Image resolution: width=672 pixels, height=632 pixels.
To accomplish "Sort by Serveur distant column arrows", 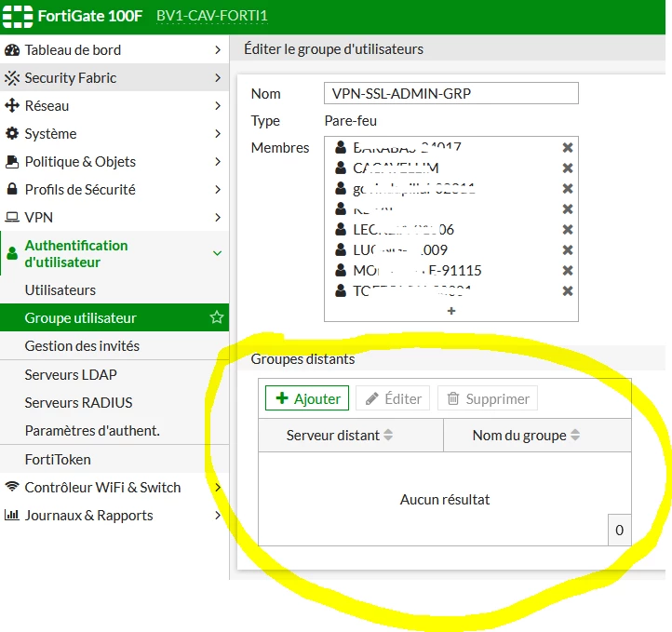I will [x=388, y=435].
